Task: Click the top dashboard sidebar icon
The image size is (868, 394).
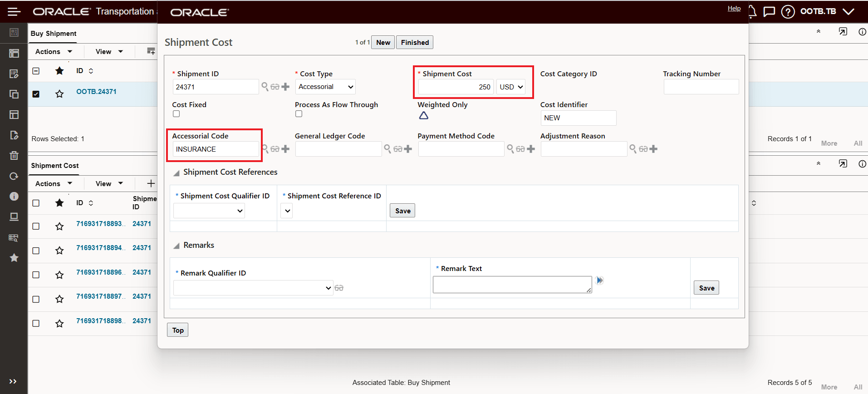Action: pyautogui.click(x=14, y=33)
